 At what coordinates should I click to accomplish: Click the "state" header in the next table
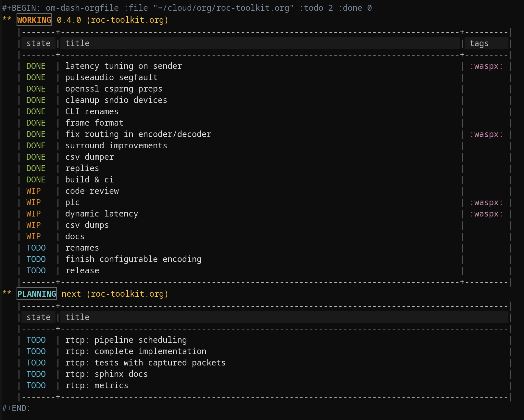tap(38, 317)
